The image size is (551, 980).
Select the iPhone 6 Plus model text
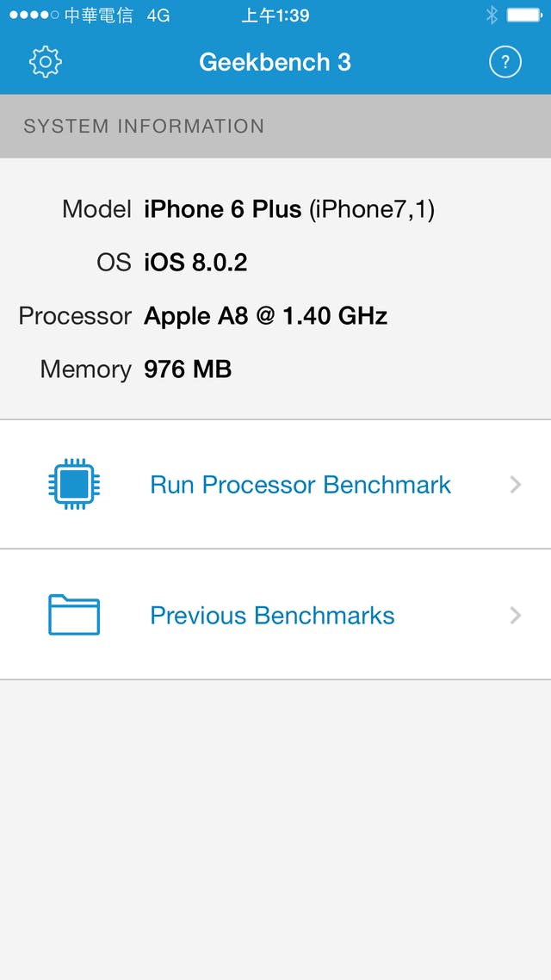coord(222,209)
